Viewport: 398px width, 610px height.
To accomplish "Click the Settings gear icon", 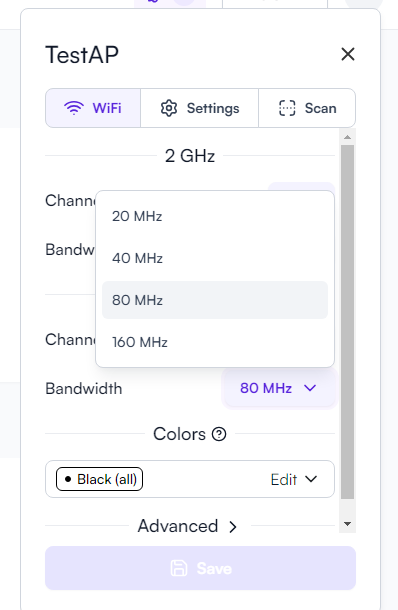I will tap(169, 108).
